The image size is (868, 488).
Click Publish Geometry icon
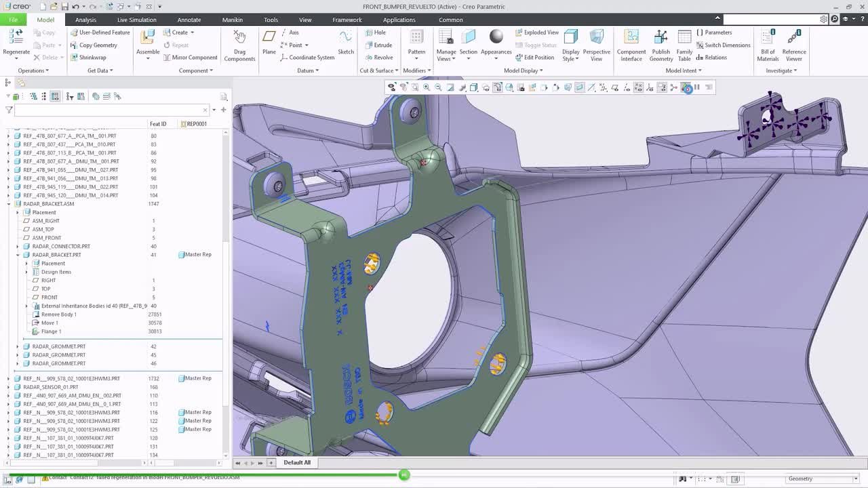point(661,38)
